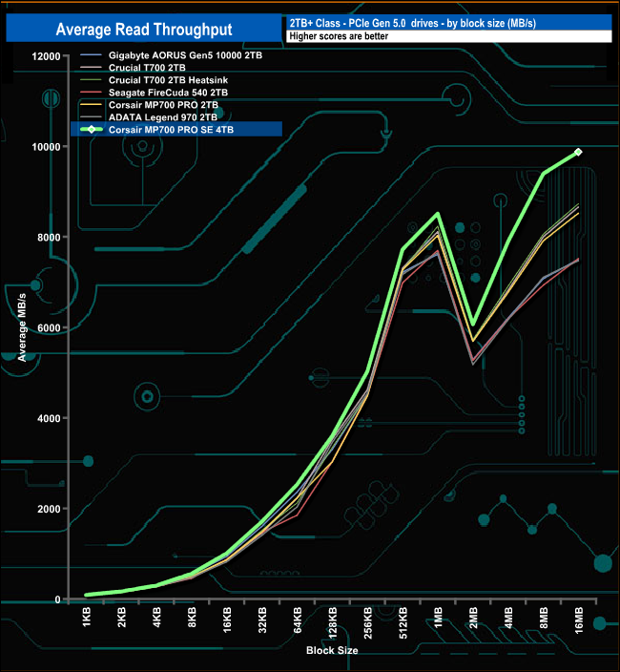Click the highlighted Corsair MP700 PRO SE 4TB legend entry

176,130
